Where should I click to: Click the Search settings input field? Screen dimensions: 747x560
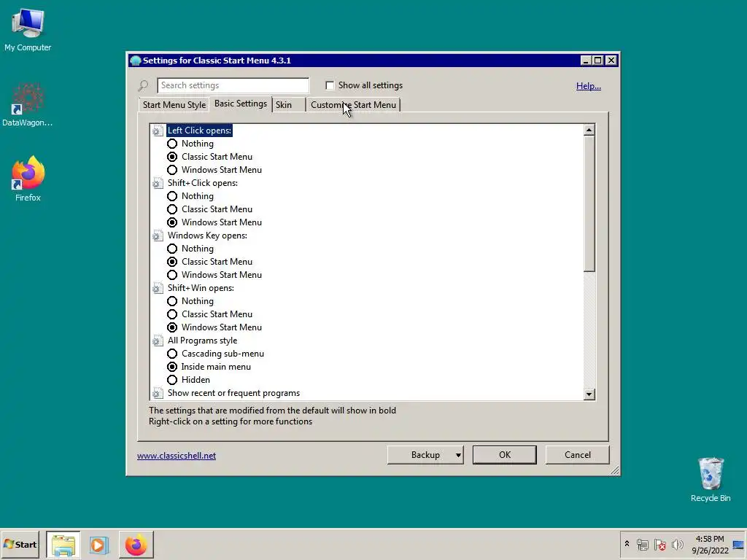(x=233, y=85)
